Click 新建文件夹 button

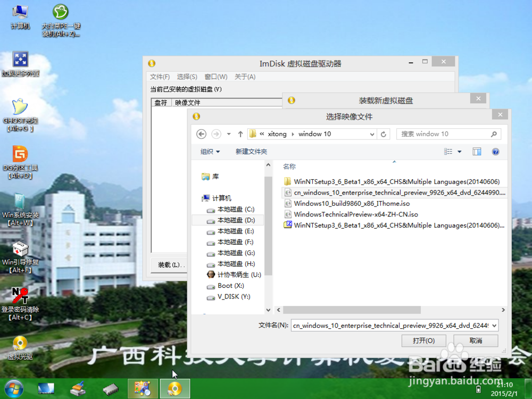[252, 152]
